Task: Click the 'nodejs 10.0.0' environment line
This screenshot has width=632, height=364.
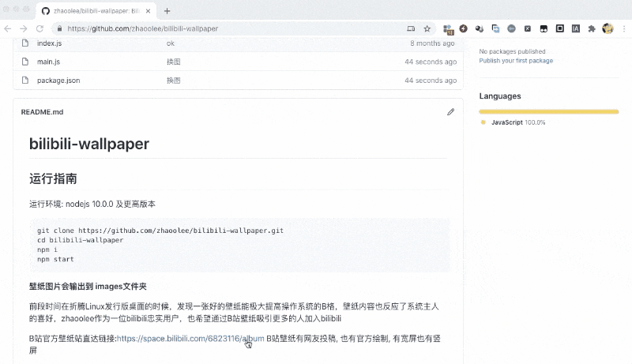Action: 92,204
